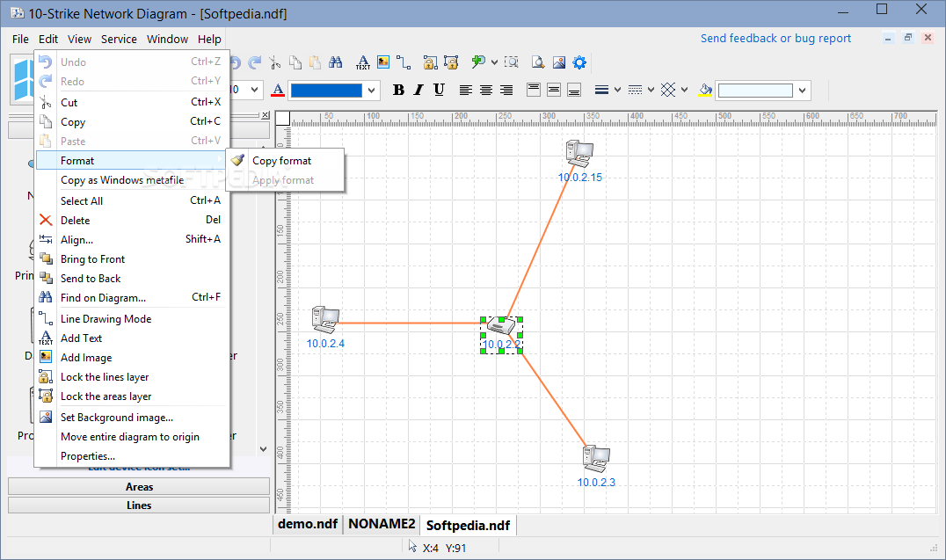Open the line dash style dropdown

click(x=651, y=90)
